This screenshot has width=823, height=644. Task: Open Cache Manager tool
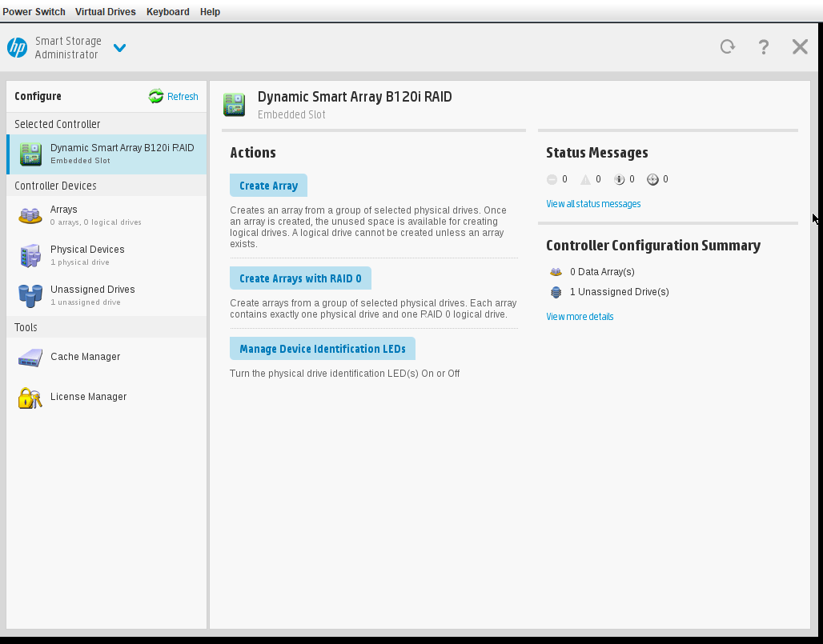tap(106, 357)
